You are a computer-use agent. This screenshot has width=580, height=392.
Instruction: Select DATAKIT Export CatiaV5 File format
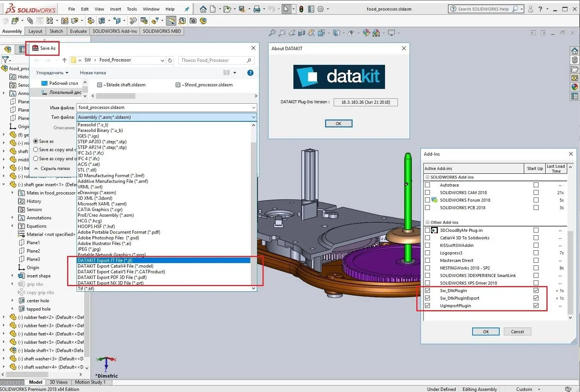pyautogui.click(x=121, y=272)
